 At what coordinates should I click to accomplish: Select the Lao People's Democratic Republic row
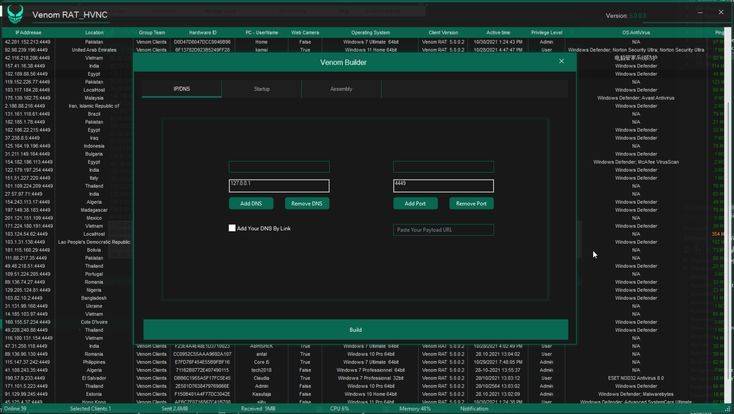pos(94,242)
